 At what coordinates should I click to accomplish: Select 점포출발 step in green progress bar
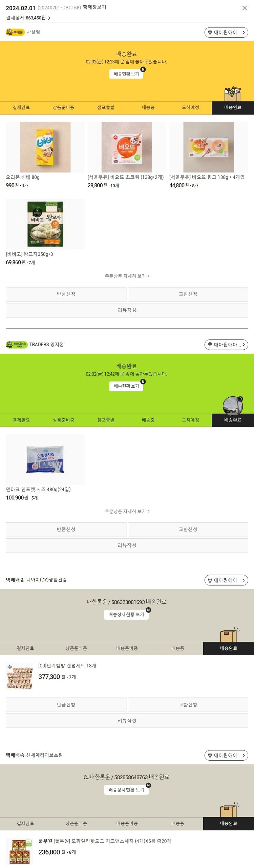click(x=106, y=420)
